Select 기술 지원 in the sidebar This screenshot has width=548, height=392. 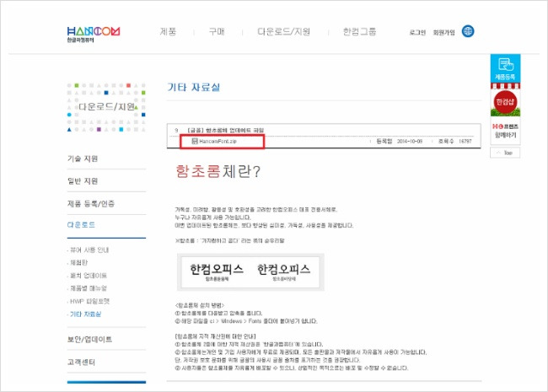click(x=83, y=158)
